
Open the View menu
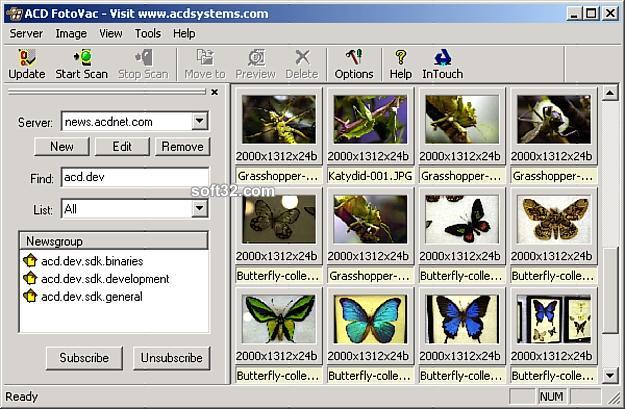(110, 33)
